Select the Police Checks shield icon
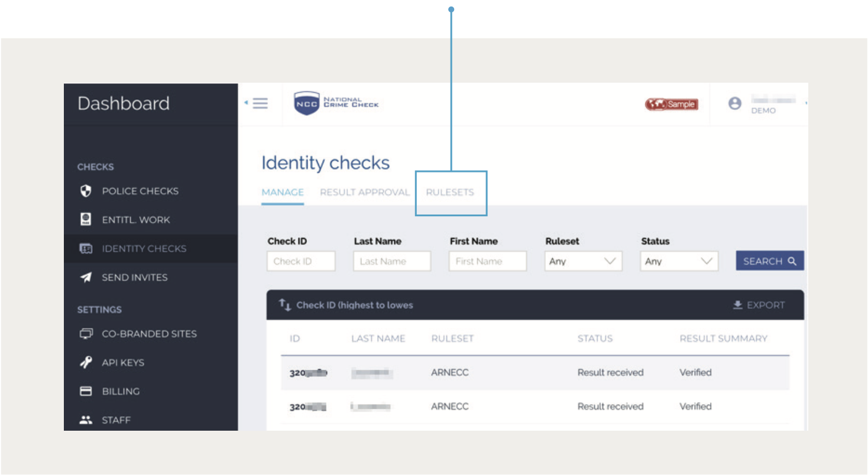This screenshot has width=868, height=475. (84, 191)
